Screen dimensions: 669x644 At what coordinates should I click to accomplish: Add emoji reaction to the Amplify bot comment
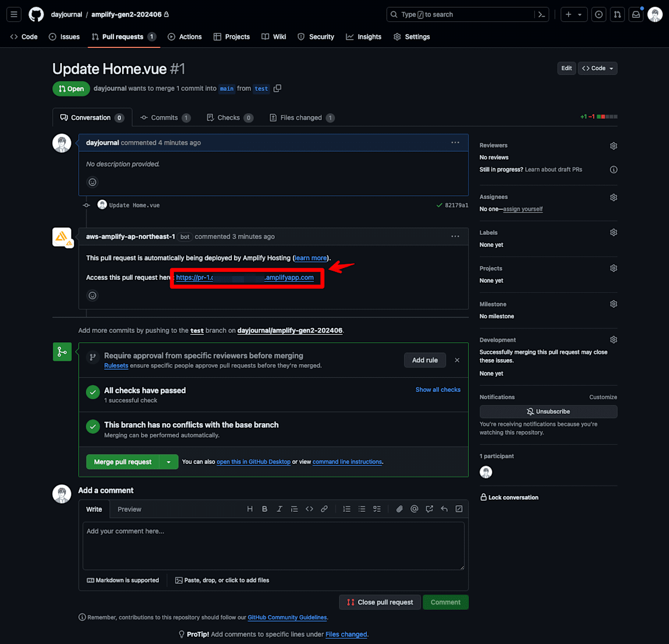click(x=93, y=296)
